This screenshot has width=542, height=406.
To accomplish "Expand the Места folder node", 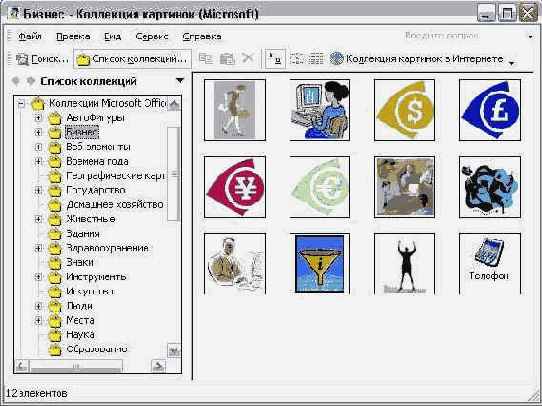I will (38, 320).
